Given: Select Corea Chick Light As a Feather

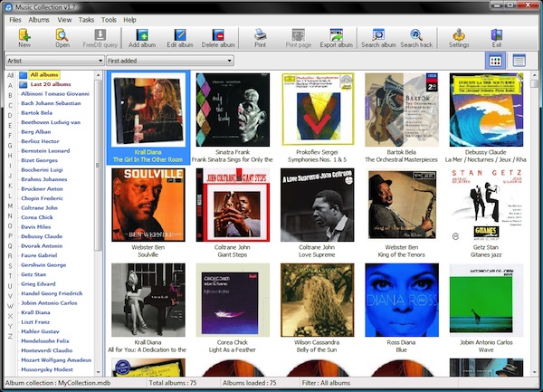Looking at the screenshot, I should click(233, 300).
